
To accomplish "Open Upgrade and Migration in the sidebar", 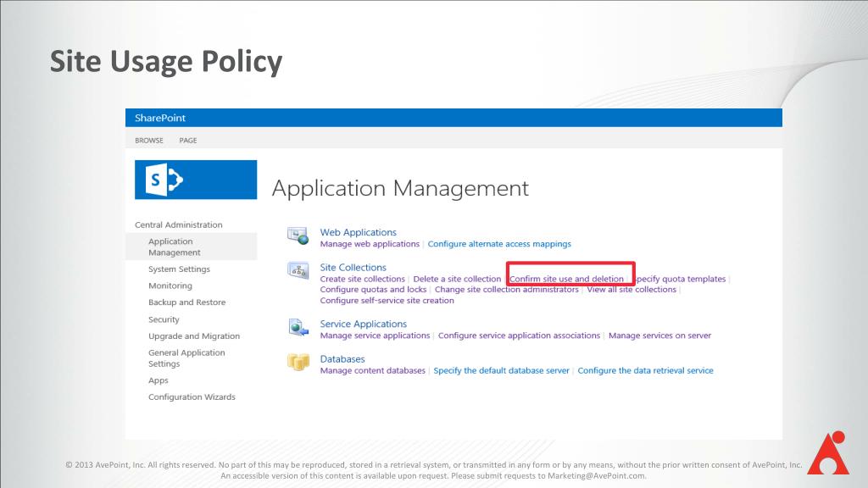I will coord(194,335).
